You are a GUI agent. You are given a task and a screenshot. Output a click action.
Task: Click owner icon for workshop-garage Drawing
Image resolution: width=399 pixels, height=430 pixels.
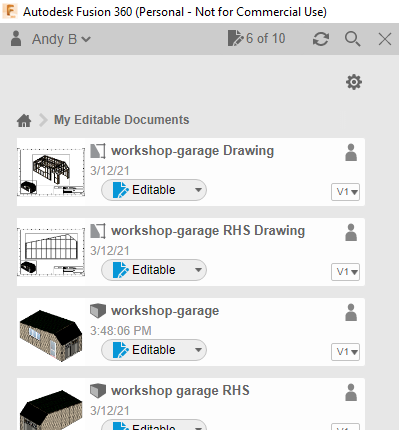coord(351,152)
